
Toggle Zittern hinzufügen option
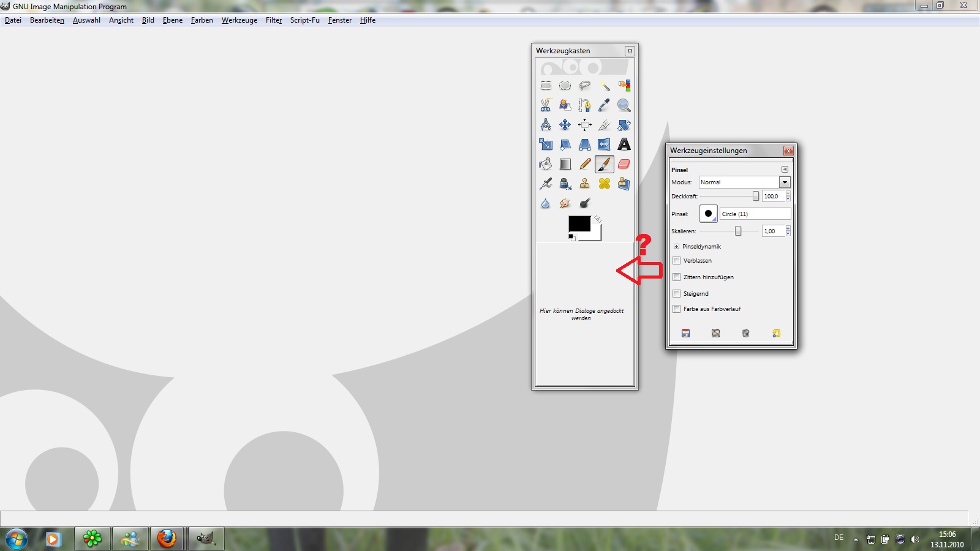[x=677, y=277]
